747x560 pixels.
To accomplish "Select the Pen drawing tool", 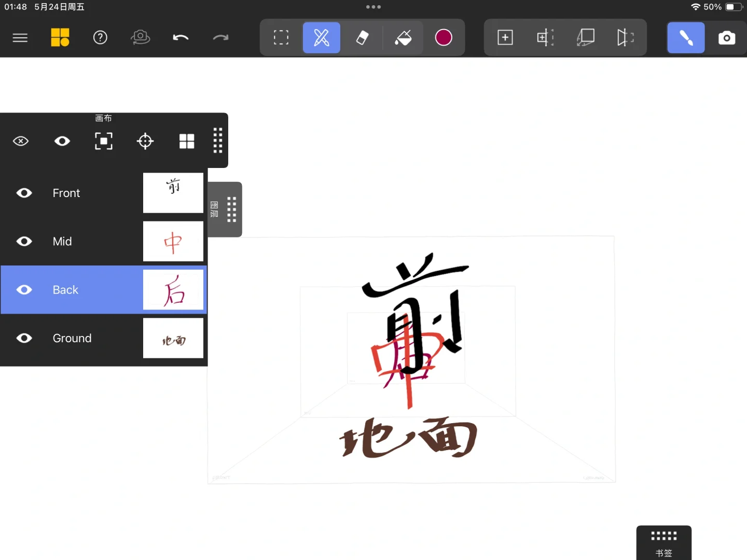I will (321, 37).
